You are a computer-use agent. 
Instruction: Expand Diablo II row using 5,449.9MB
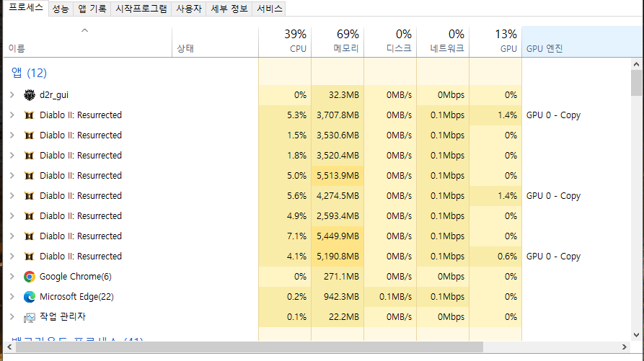[x=12, y=236]
